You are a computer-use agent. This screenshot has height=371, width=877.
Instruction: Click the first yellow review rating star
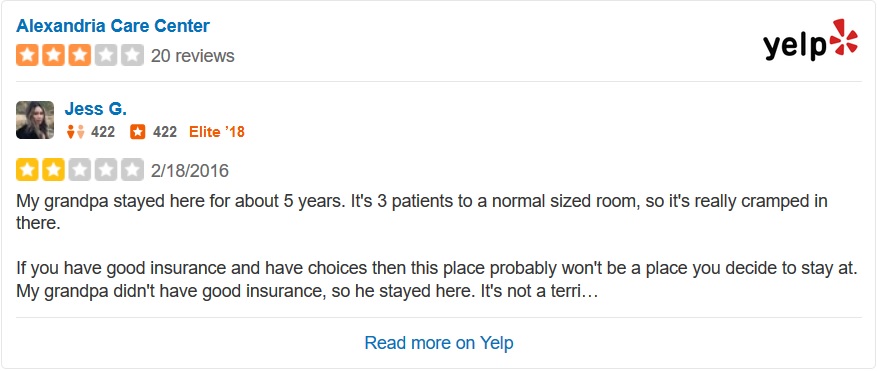point(27,170)
